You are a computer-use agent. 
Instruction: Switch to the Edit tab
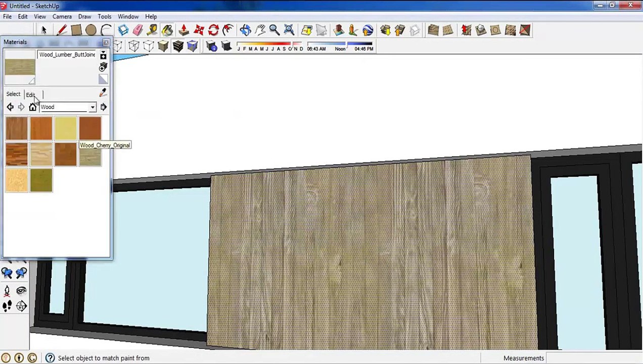[30, 95]
